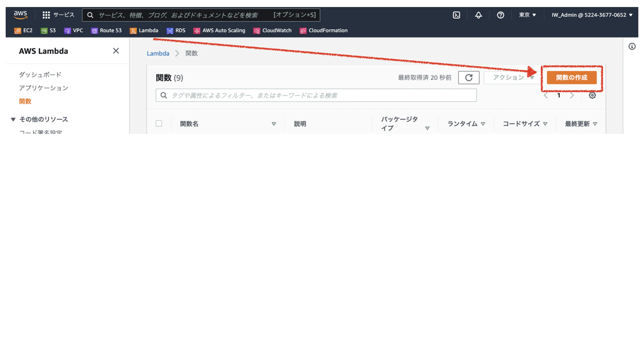Open EC2 from the favorites bar
This screenshot has width=644, height=362.
point(23,31)
